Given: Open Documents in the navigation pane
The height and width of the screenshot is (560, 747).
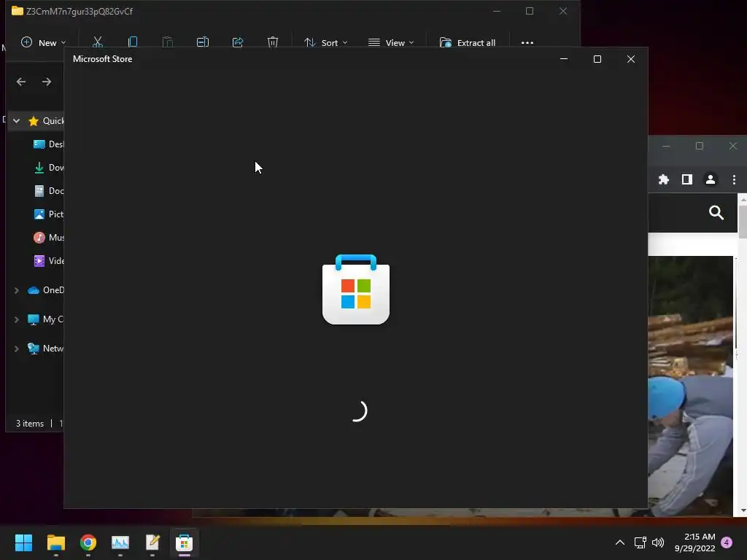Looking at the screenshot, I should tap(48, 191).
